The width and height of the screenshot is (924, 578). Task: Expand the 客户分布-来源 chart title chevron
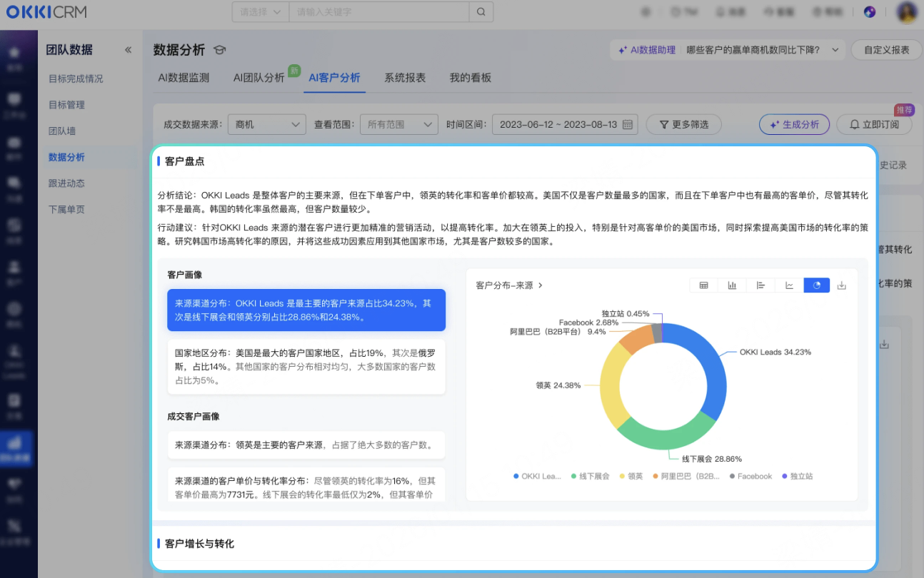click(x=541, y=285)
